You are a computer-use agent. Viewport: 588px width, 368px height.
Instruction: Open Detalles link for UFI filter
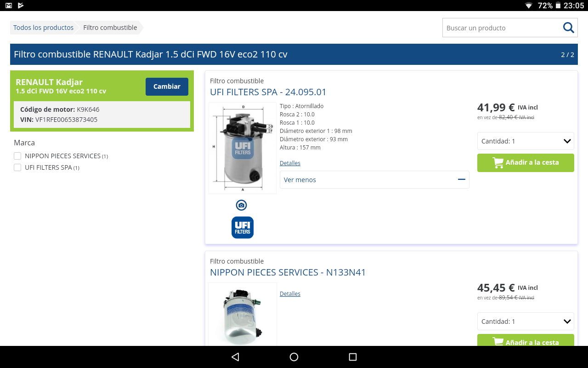coord(290,163)
